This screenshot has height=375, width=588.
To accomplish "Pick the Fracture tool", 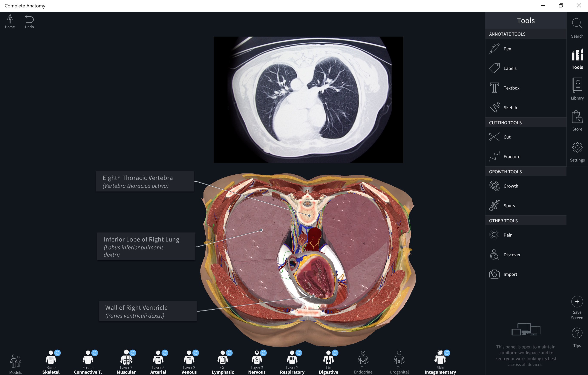I will [525, 157].
